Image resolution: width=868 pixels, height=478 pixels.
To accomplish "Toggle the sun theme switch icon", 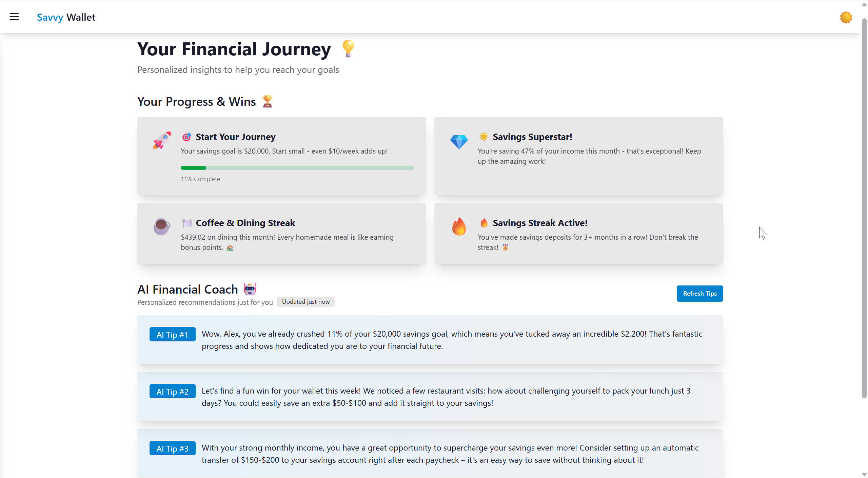I will 846,17.
